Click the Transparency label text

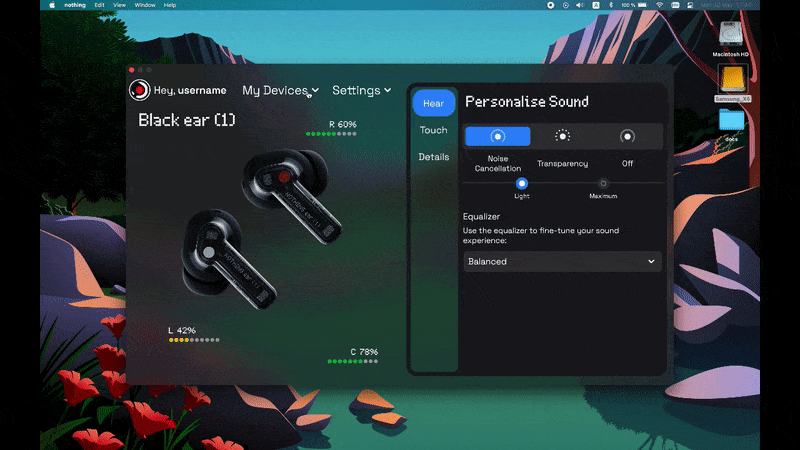[562, 163]
